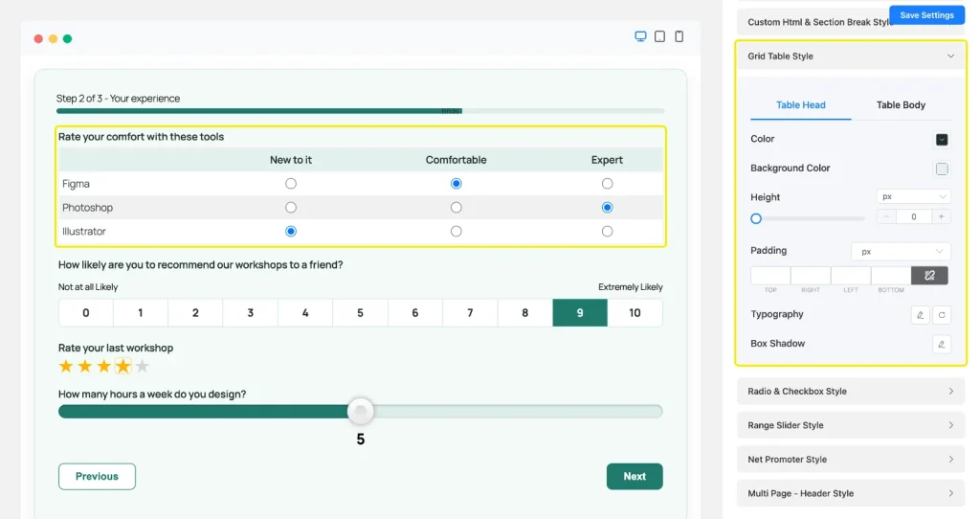Choose score 8 on recommend scale
This screenshot has height=519, width=980.
(525, 313)
